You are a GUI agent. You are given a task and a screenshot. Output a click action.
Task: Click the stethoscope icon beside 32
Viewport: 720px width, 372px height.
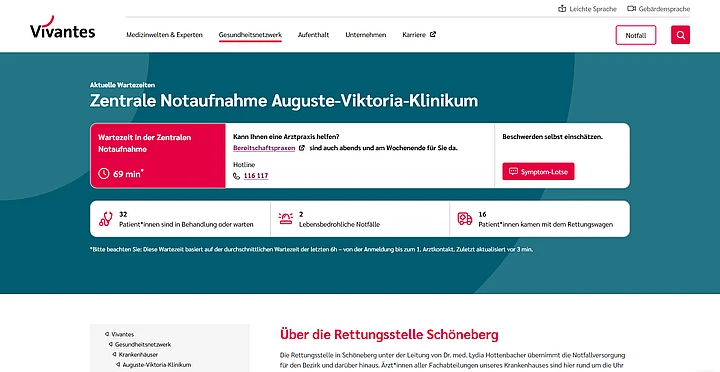point(106,219)
